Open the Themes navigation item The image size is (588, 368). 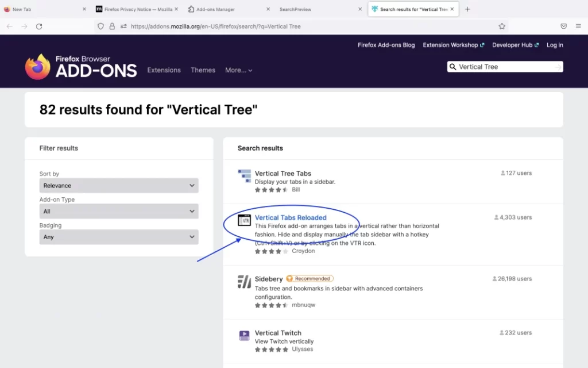click(x=203, y=70)
